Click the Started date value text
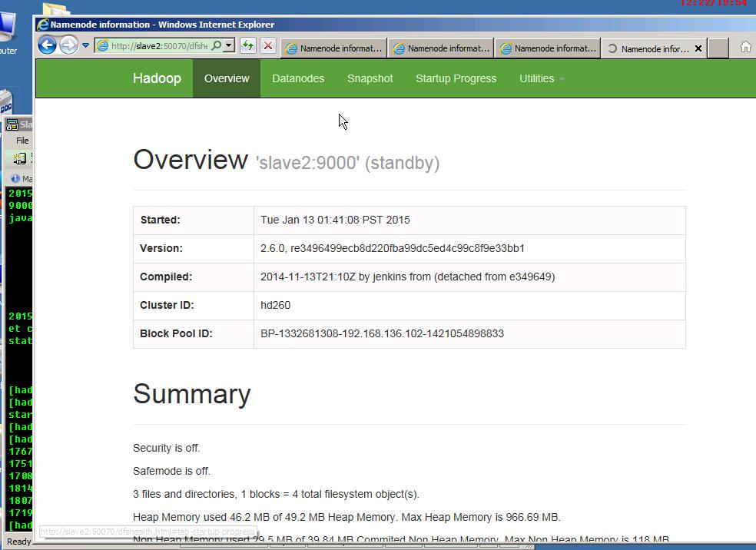 pyautogui.click(x=335, y=220)
